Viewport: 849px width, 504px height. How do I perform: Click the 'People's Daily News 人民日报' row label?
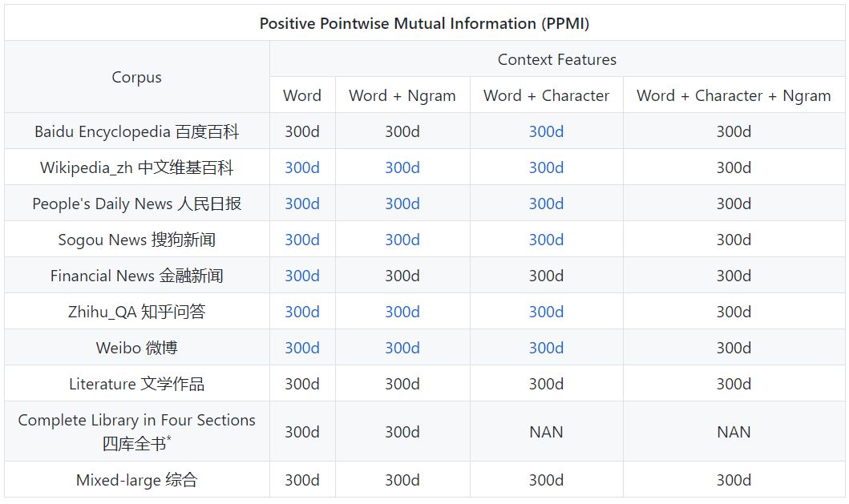click(x=136, y=204)
